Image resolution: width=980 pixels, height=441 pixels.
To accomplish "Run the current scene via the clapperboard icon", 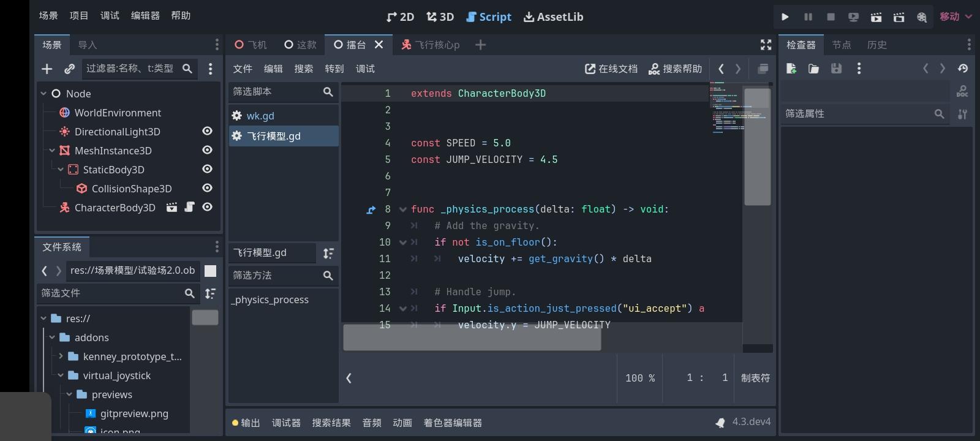I will pyautogui.click(x=876, y=17).
